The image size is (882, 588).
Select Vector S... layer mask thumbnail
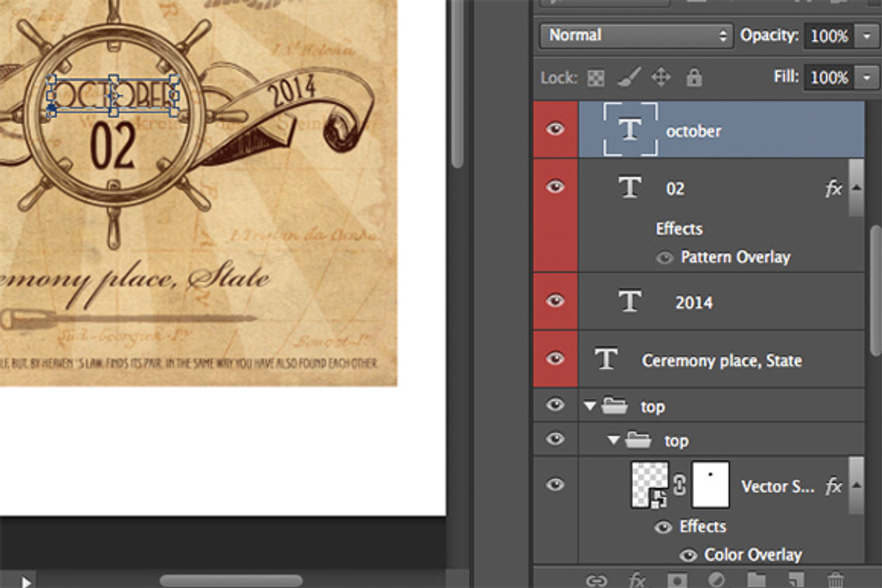tap(711, 484)
